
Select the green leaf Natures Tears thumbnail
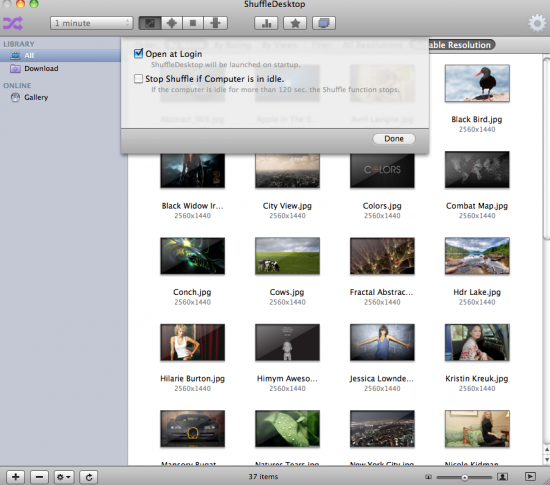pyautogui.click(x=287, y=429)
